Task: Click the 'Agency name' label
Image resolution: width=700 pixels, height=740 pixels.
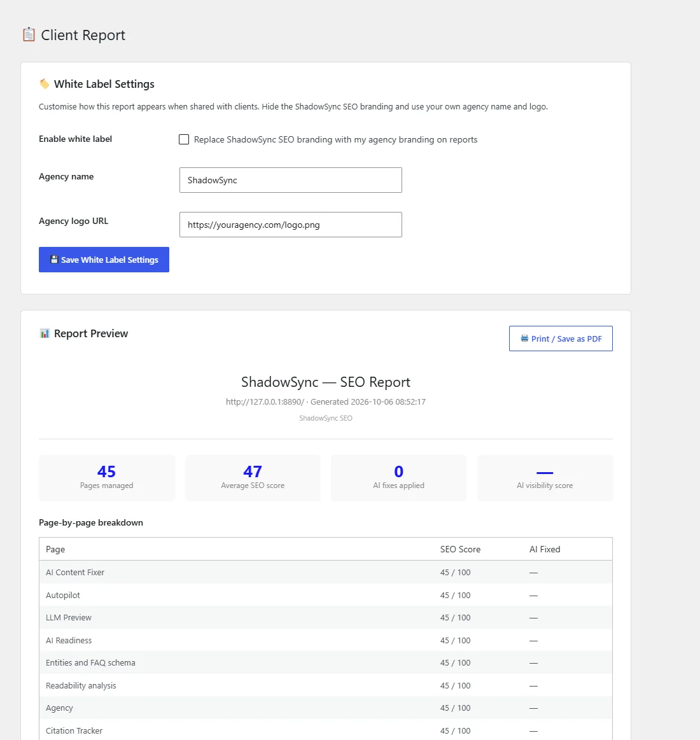Action: 66,176
